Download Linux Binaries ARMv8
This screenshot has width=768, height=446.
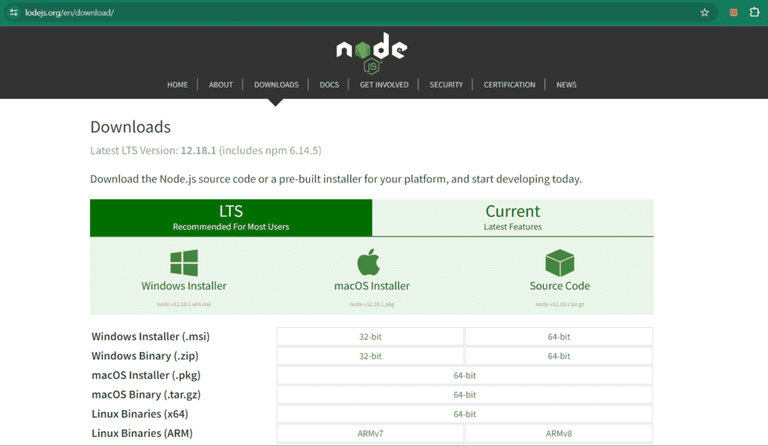(559, 433)
